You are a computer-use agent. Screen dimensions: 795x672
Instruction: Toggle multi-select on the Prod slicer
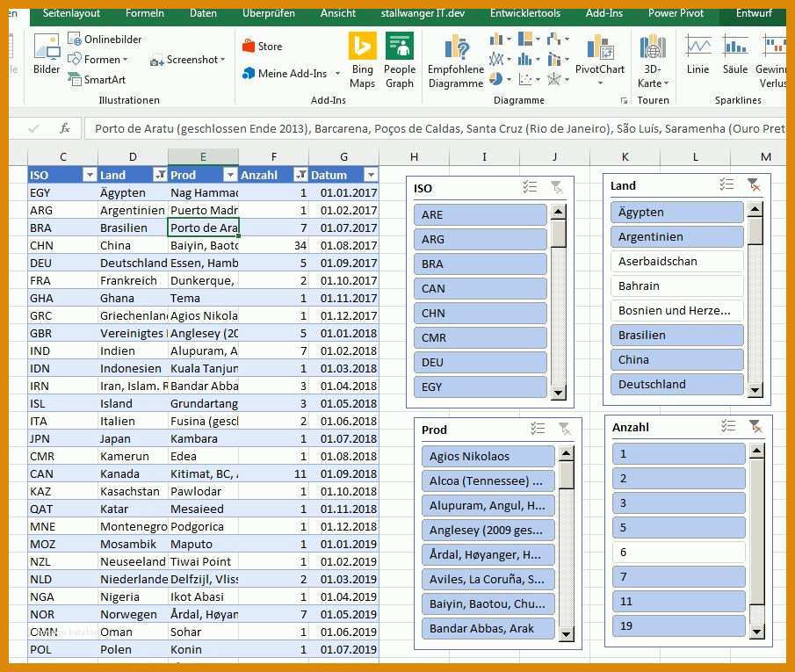coord(538,429)
